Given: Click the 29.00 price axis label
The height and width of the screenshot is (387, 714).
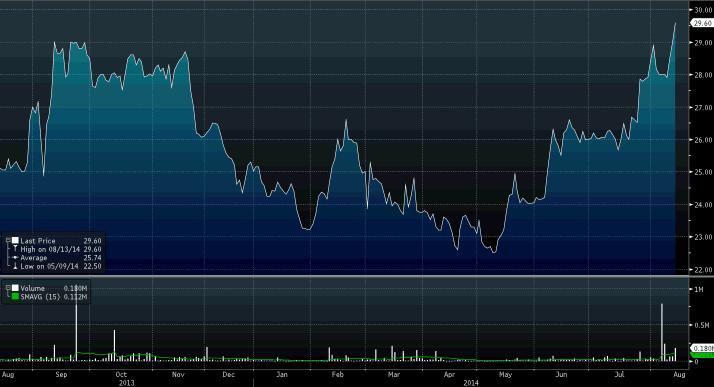Looking at the screenshot, I should tap(704, 42).
